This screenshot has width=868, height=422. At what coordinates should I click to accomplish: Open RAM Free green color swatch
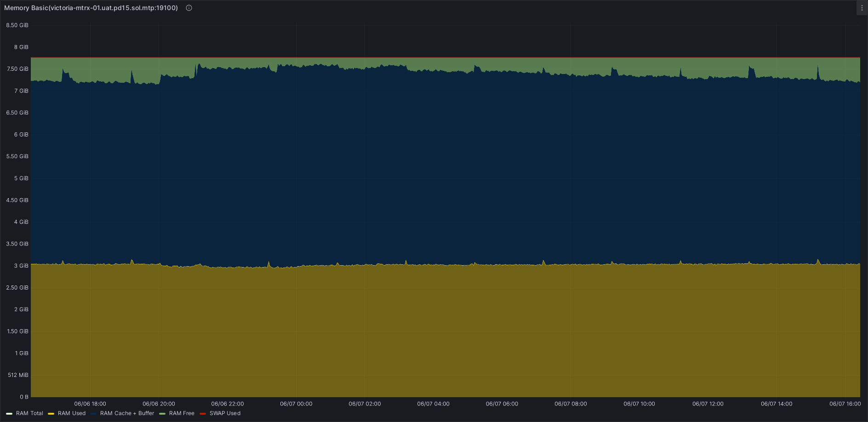pos(162,414)
